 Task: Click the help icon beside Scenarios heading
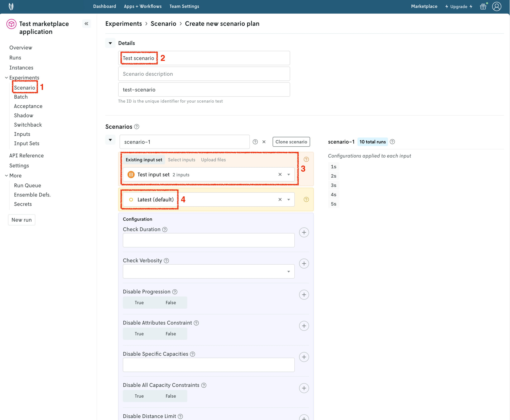click(x=137, y=127)
